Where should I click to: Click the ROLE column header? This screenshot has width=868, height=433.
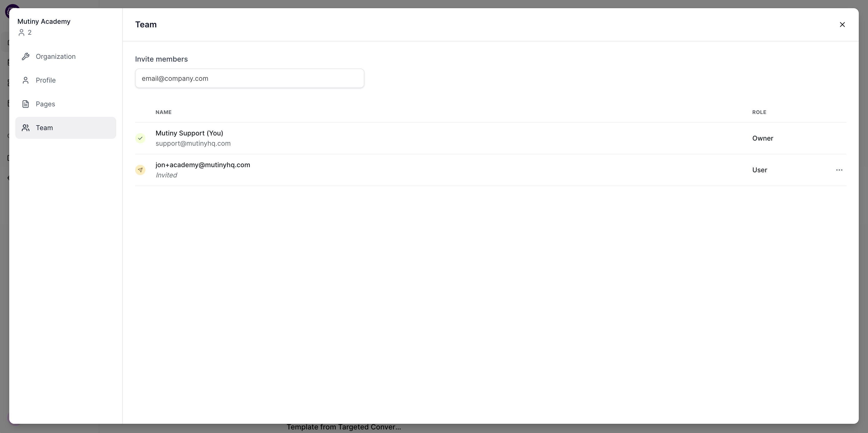point(759,112)
